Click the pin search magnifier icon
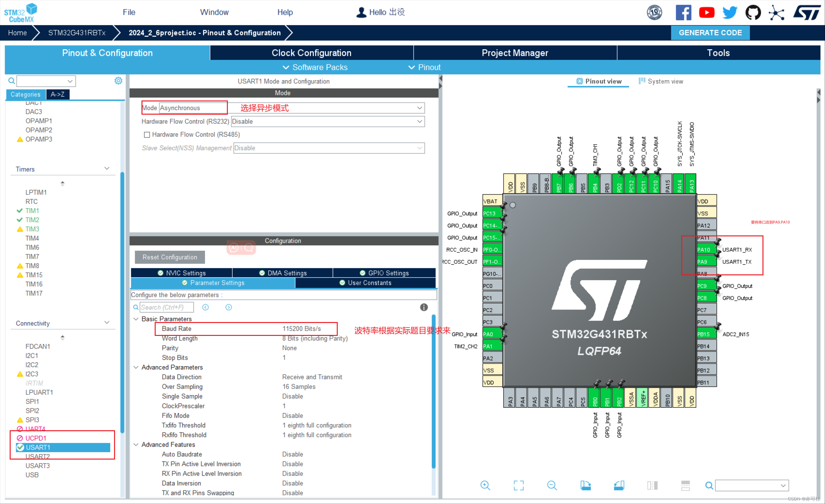The width and height of the screenshot is (825, 504). tap(709, 485)
